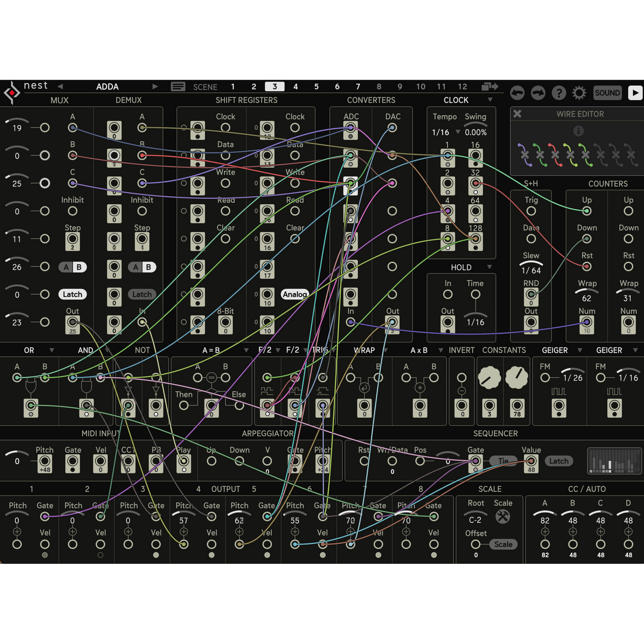644x644 pixels.
Task: Switch to scene 5
Action: pyautogui.click(x=316, y=86)
